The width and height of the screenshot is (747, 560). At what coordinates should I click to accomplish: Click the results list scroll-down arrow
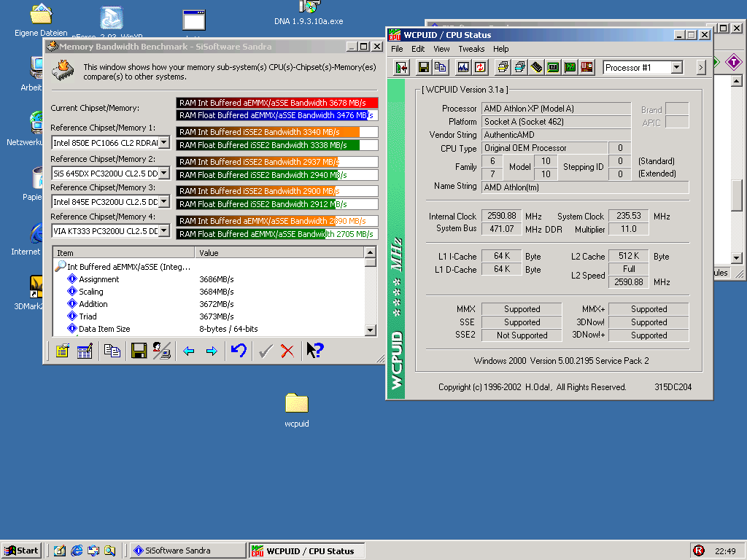click(x=371, y=330)
